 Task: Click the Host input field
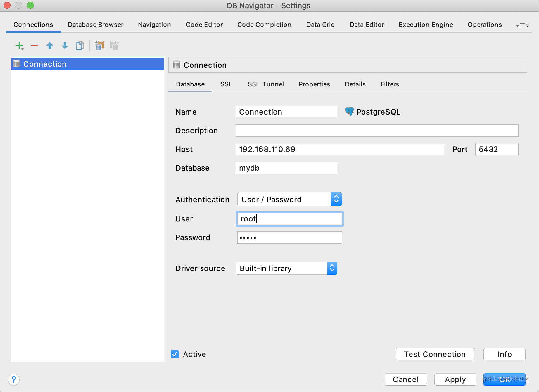pos(340,149)
